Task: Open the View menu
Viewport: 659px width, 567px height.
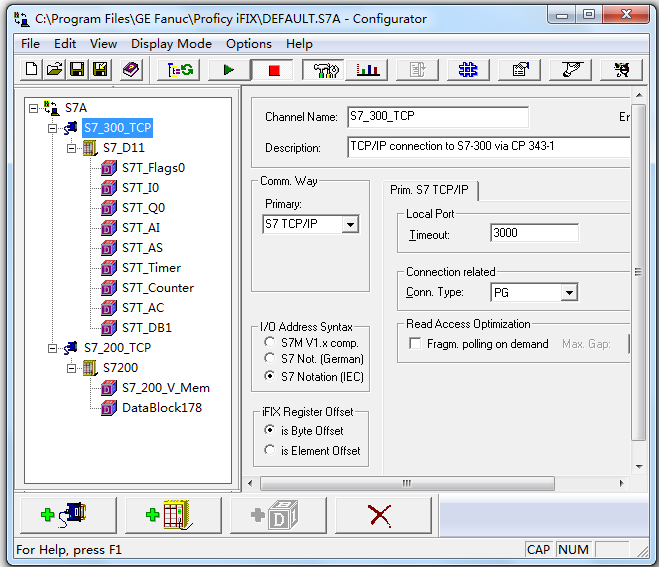Action: (103, 44)
